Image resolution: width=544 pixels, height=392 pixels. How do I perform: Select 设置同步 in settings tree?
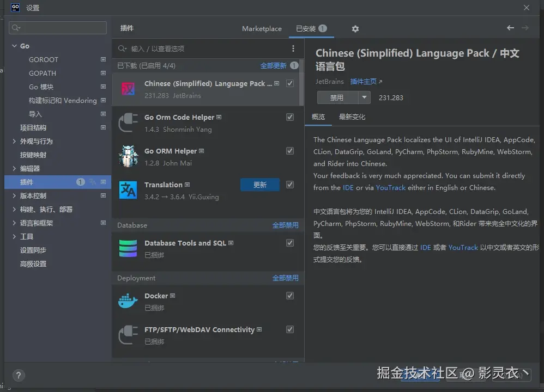pyautogui.click(x=33, y=250)
